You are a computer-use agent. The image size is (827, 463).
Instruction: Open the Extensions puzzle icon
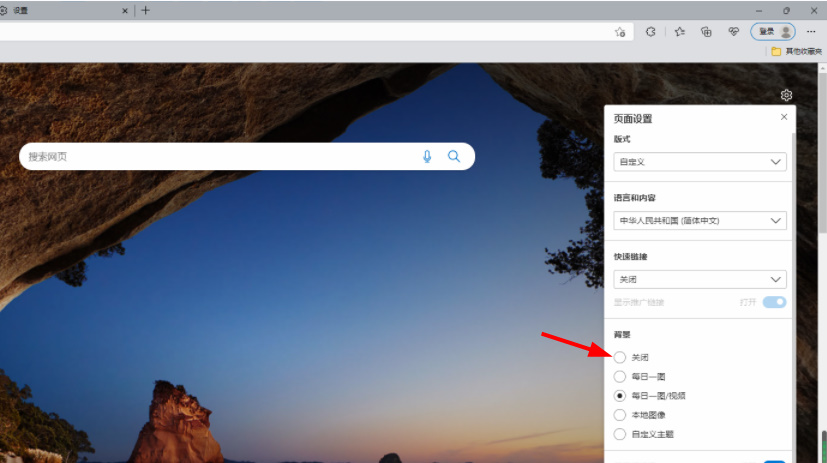click(651, 32)
